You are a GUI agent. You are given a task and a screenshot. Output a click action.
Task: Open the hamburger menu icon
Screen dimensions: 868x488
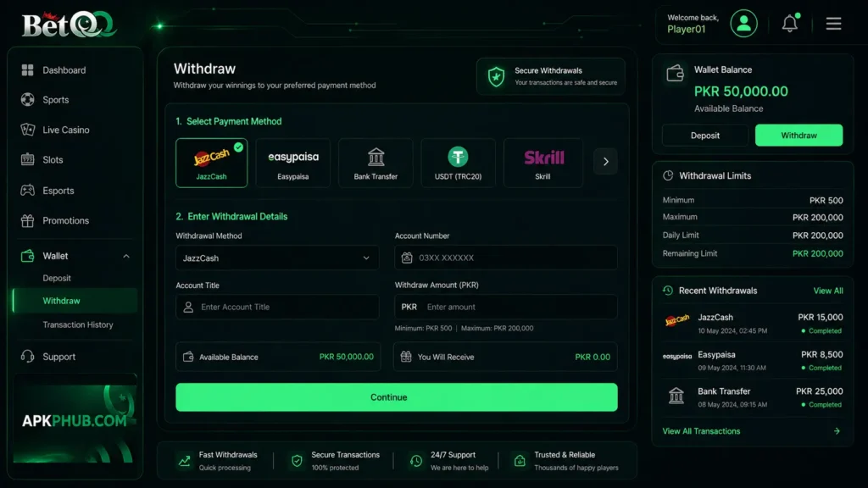[x=834, y=23]
